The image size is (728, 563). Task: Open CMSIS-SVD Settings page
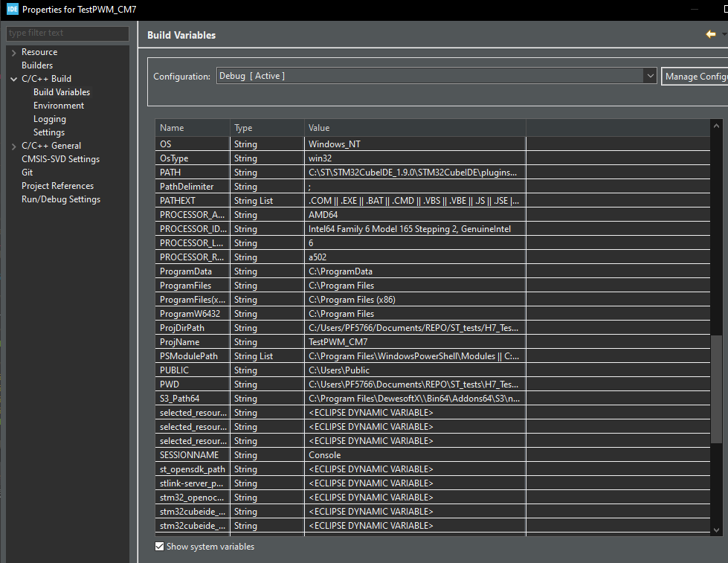[60, 159]
